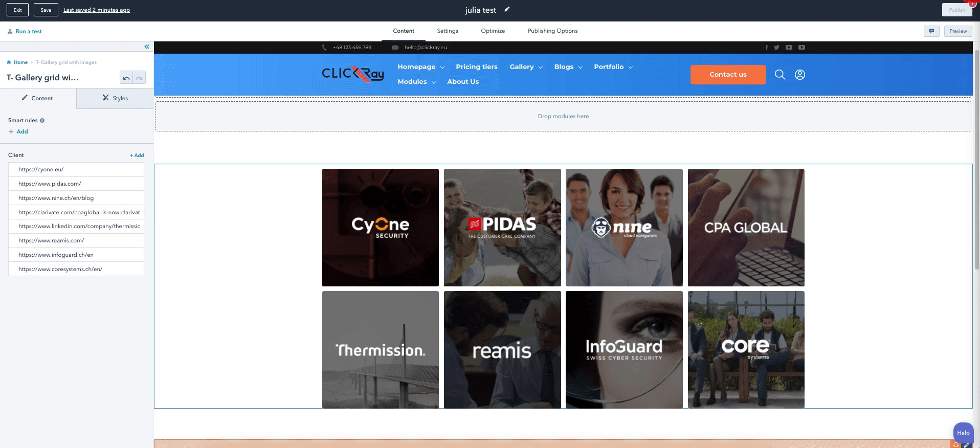
Task: Click the first YouTube icon in top bar
Action: click(x=789, y=48)
